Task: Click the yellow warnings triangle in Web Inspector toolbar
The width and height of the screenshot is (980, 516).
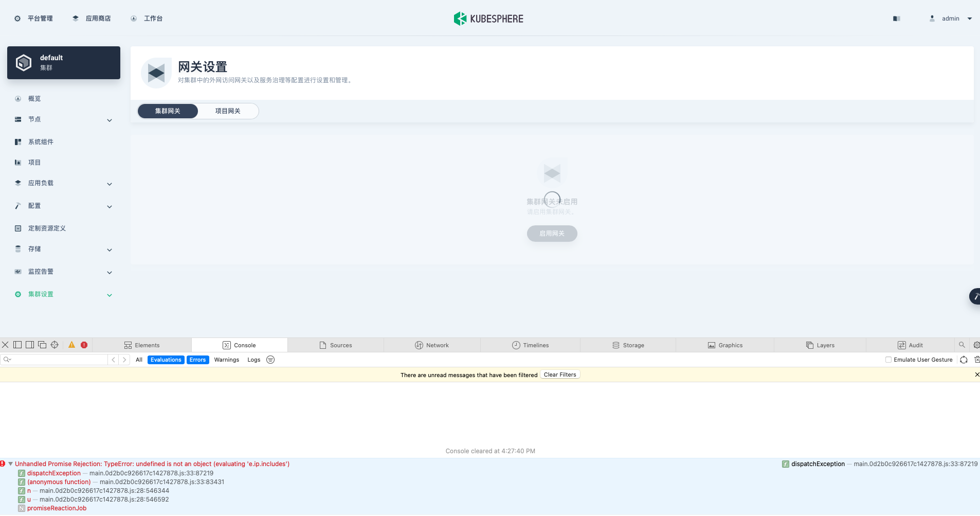Action: [x=71, y=345]
